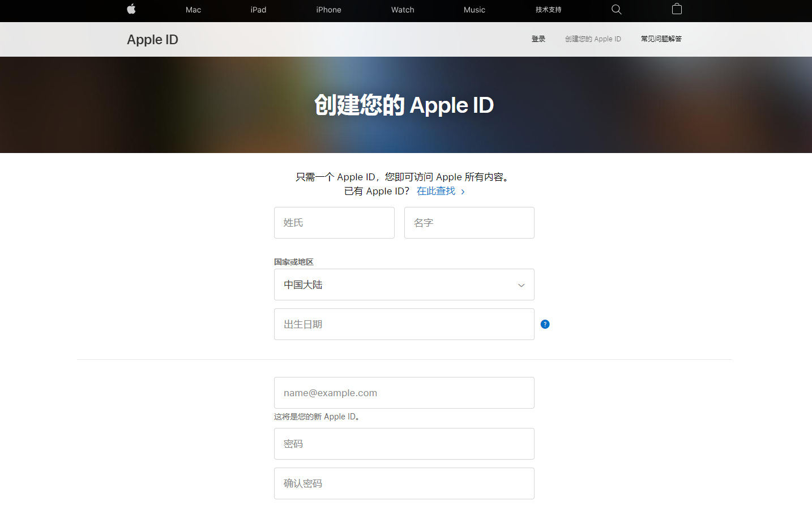Viewport: 812px width, 505px height.
Task: Open the Watch menu item
Action: click(403, 10)
